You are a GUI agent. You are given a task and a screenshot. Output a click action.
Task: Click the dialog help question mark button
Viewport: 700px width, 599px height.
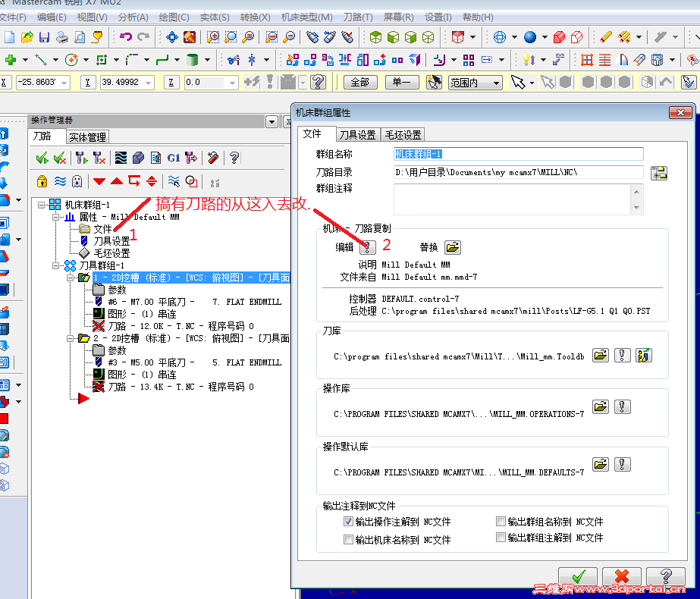[666, 577]
